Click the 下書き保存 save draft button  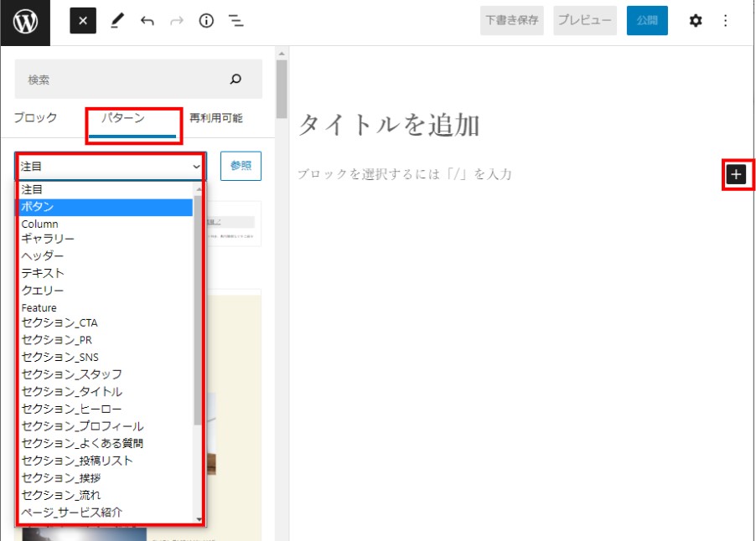511,21
